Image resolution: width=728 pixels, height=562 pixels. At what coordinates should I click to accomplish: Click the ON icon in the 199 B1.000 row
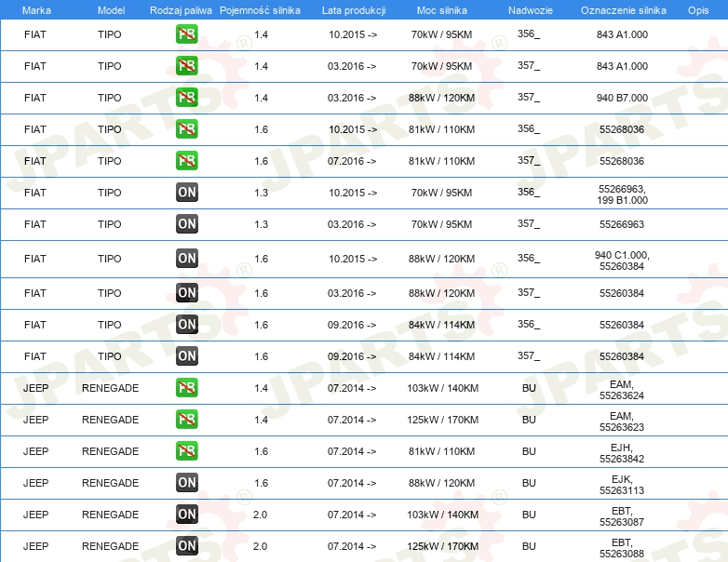(186, 193)
